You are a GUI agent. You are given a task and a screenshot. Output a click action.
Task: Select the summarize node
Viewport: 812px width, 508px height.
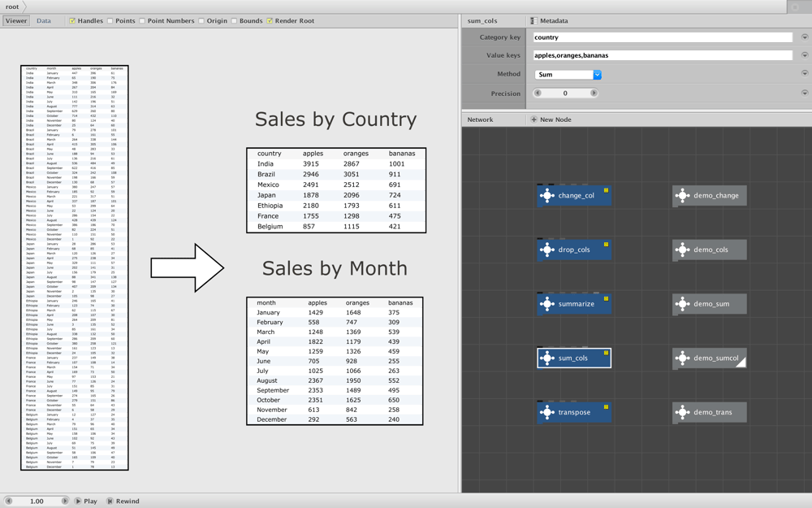(x=574, y=304)
